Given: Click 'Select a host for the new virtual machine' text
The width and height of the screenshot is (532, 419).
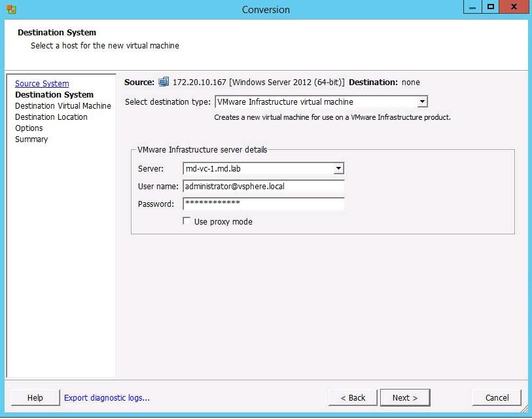Looking at the screenshot, I should click(105, 45).
